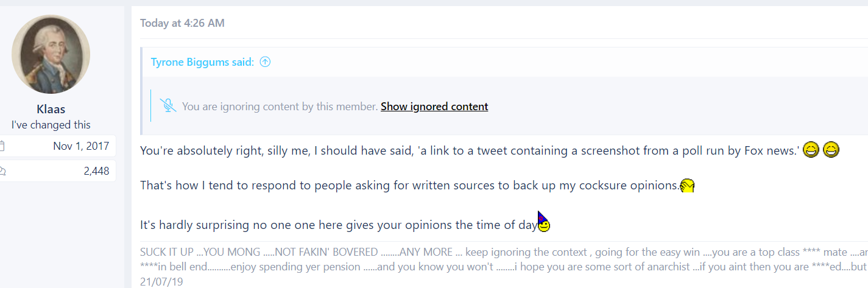868x288 pixels.
Task: Click the 21/07/19 signature date
Action: [161, 283]
